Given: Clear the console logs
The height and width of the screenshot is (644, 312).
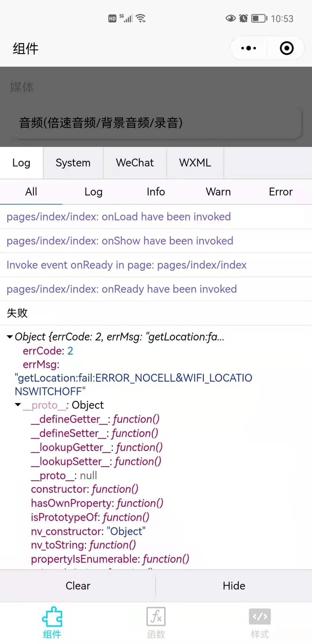Looking at the screenshot, I should click(x=78, y=586).
